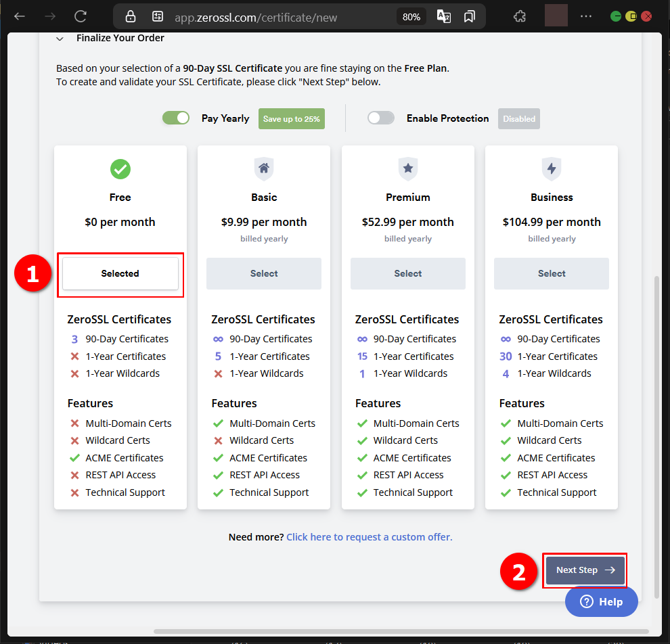This screenshot has height=644, width=670.
Task: Click Business plan '1-Year Certificates' row
Action: pyautogui.click(x=549, y=356)
